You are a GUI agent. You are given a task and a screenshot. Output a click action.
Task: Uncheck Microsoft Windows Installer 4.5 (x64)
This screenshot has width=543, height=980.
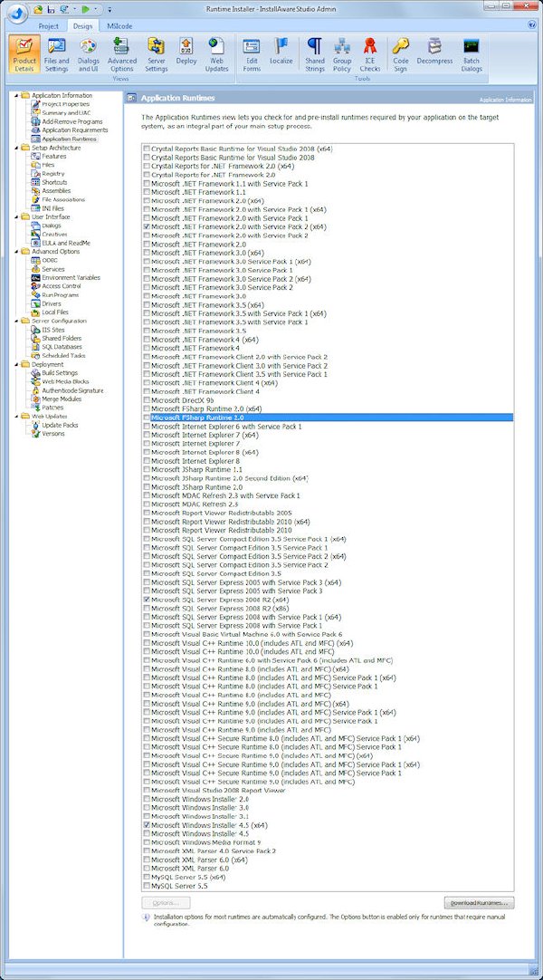pos(147,825)
